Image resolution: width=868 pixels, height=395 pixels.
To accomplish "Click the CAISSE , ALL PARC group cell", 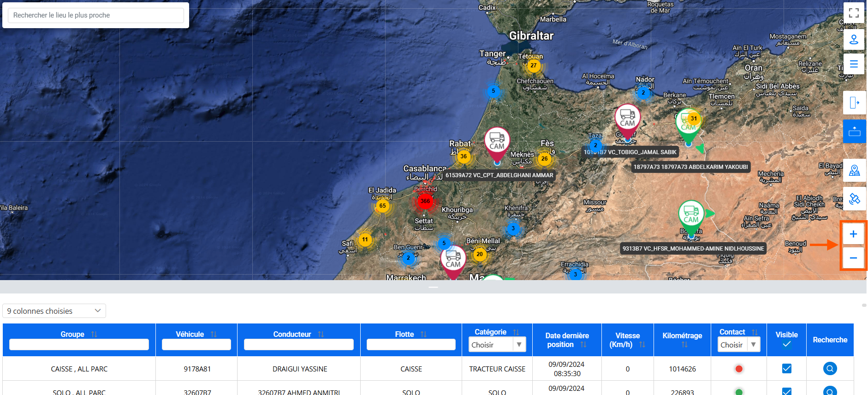I will (79, 369).
